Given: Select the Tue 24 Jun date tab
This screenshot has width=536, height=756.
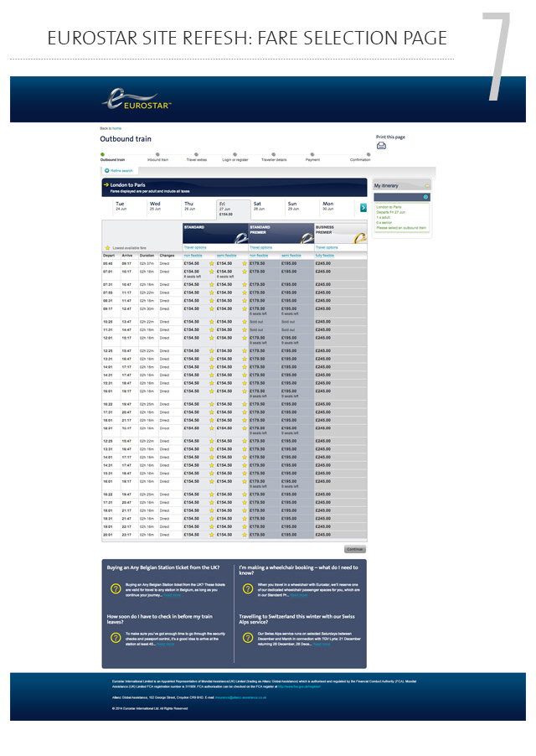Looking at the screenshot, I should pos(121,206).
